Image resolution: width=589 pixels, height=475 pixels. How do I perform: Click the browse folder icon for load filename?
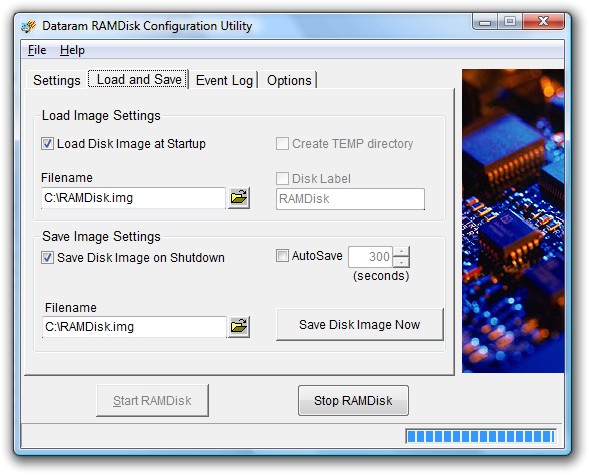click(x=239, y=198)
